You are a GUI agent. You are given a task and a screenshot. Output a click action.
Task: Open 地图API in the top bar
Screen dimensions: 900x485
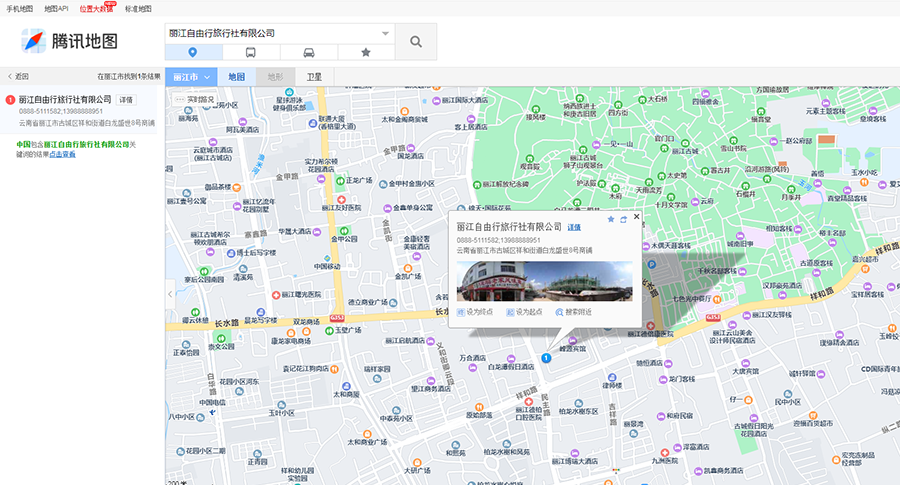[x=56, y=9]
